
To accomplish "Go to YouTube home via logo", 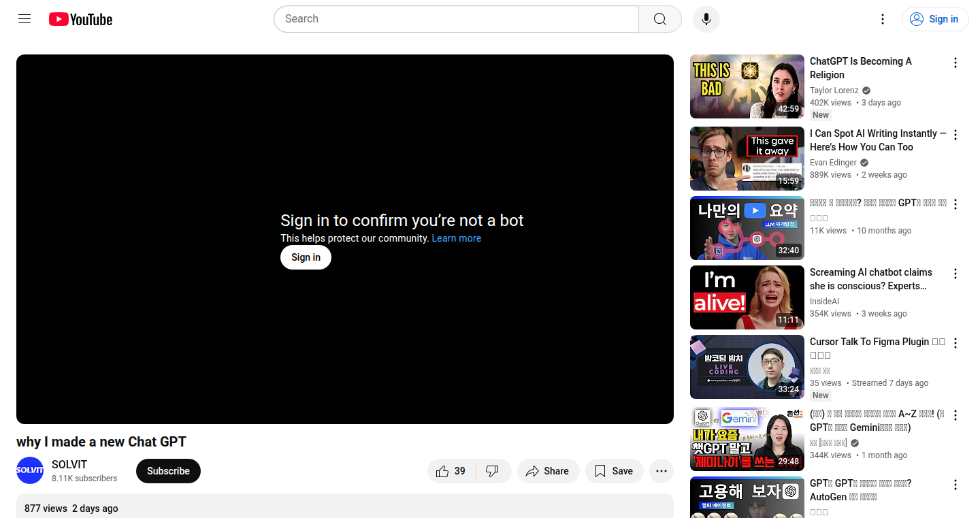I will tap(80, 20).
